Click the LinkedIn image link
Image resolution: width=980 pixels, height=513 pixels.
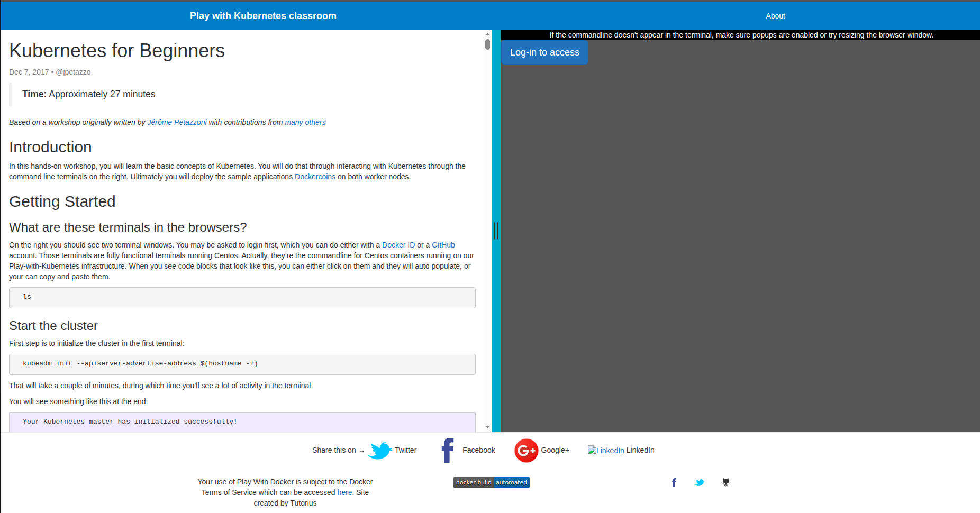tap(606, 451)
